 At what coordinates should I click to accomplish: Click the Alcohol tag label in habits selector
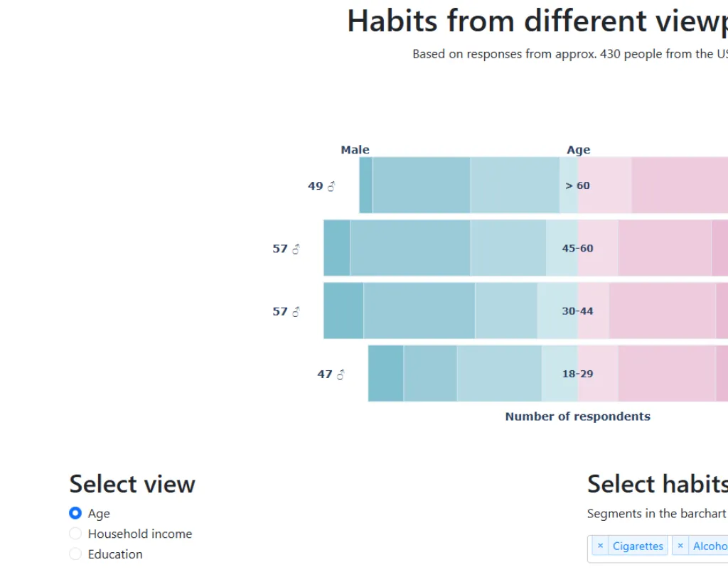[x=711, y=546]
